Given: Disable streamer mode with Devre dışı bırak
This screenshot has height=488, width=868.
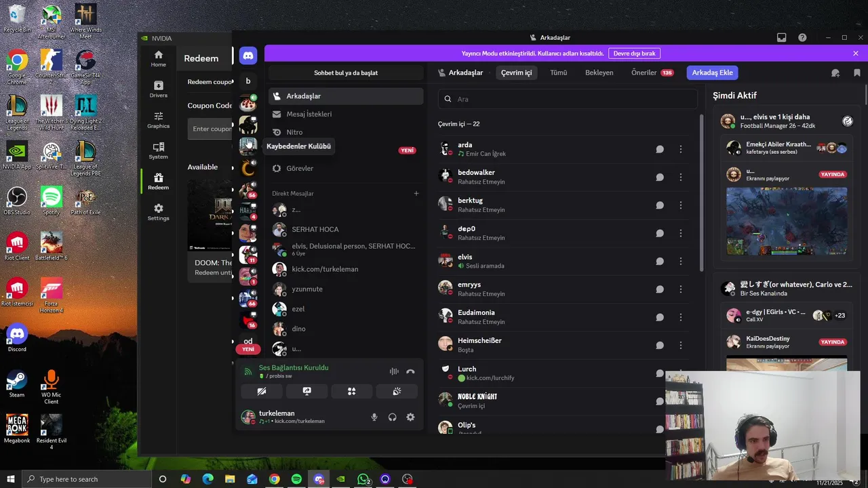Looking at the screenshot, I should click(635, 54).
